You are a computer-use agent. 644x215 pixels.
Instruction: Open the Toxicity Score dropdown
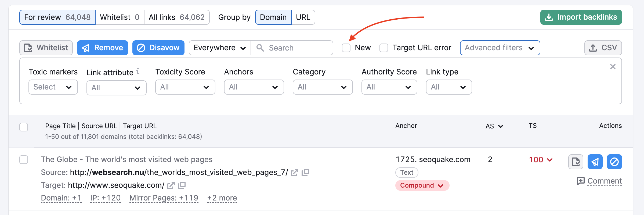185,87
